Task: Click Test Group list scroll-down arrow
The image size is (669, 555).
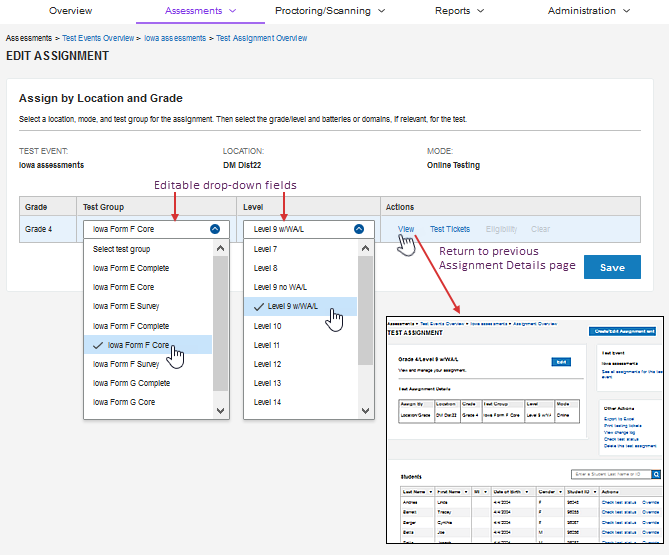Action: [221, 411]
